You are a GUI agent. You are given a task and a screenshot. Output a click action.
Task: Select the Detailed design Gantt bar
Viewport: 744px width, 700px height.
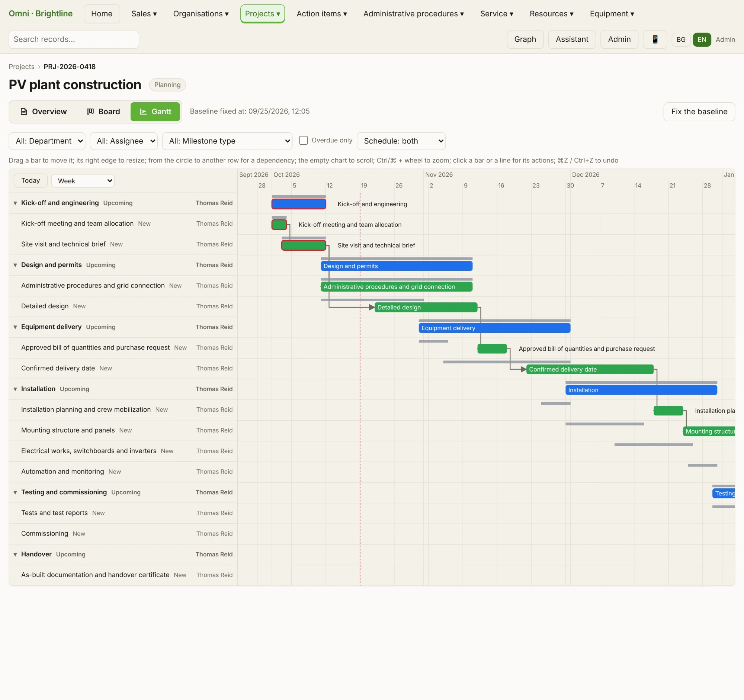pos(426,308)
